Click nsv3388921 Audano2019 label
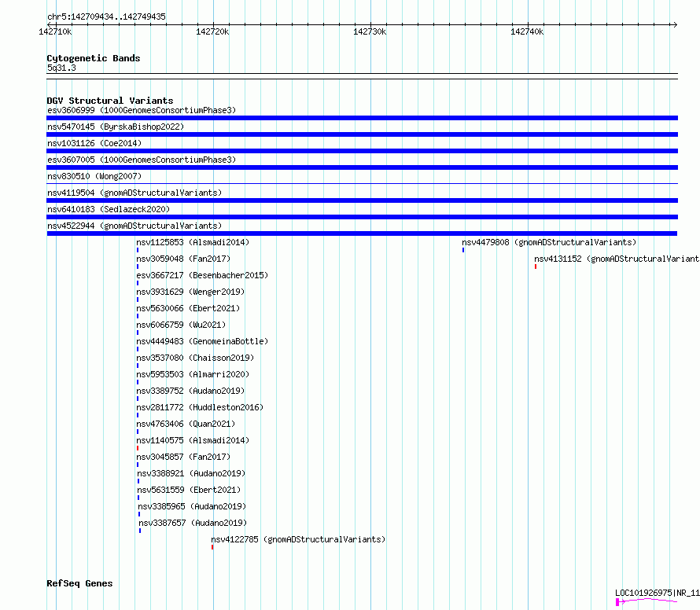 pyautogui.click(x=192, y=473)
